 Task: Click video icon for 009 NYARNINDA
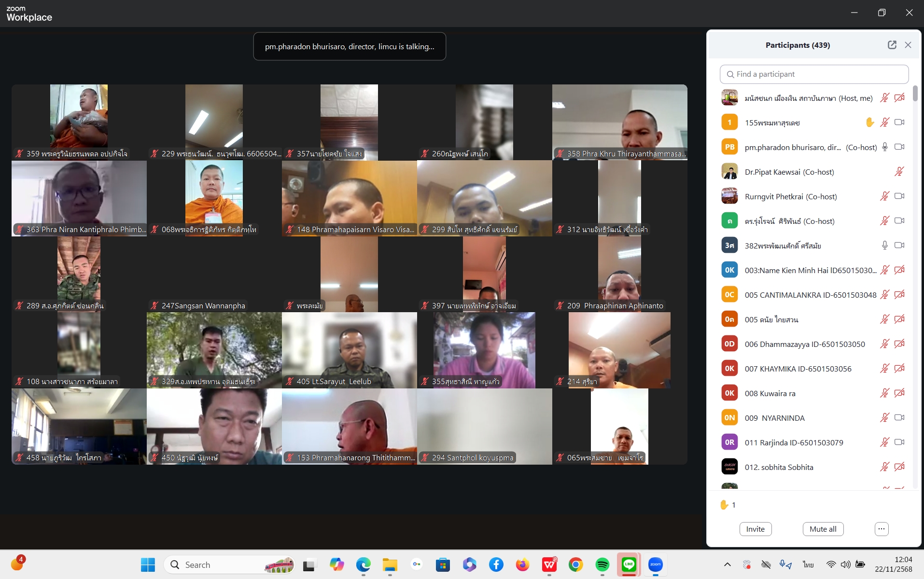click(899, 418)
